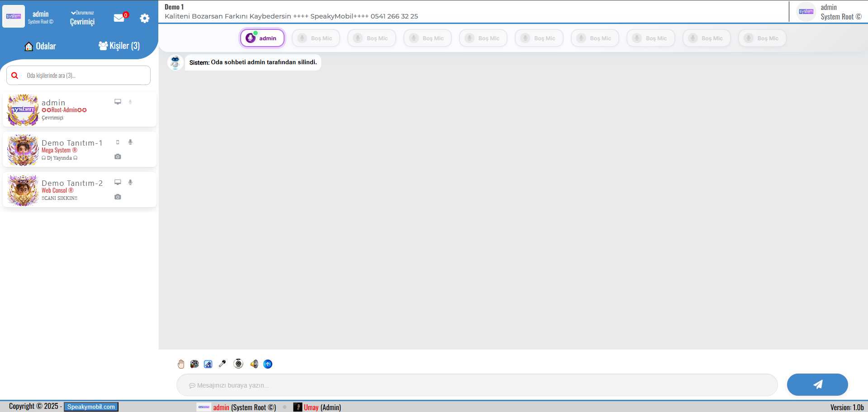
Task: Click the Sistem bot avatar
Action: pos(175,62)
